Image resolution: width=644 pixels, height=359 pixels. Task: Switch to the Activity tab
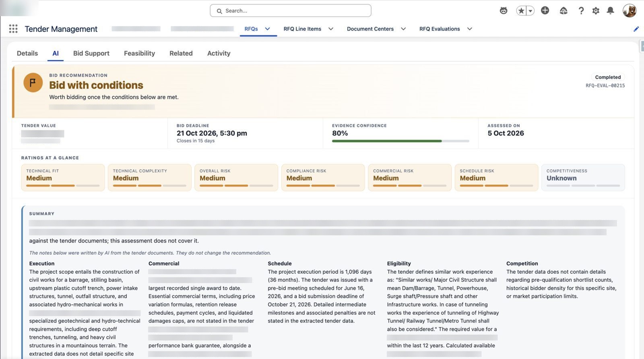coord(219,53)
